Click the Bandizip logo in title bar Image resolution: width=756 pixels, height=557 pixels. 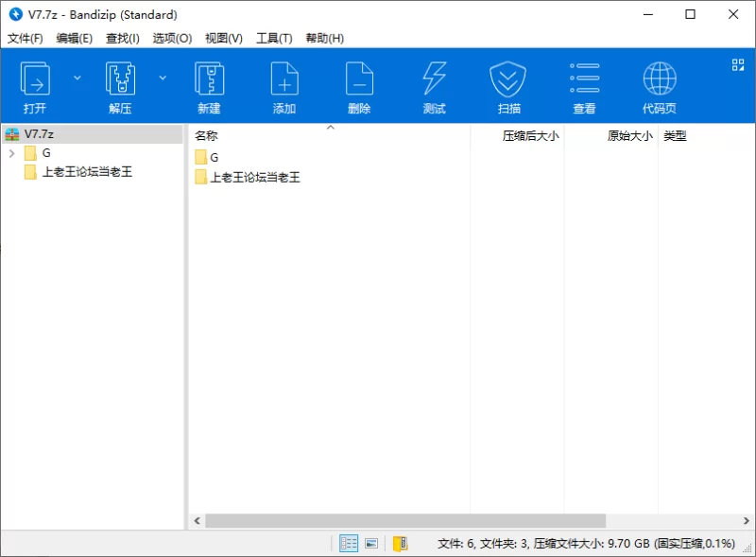15,14
